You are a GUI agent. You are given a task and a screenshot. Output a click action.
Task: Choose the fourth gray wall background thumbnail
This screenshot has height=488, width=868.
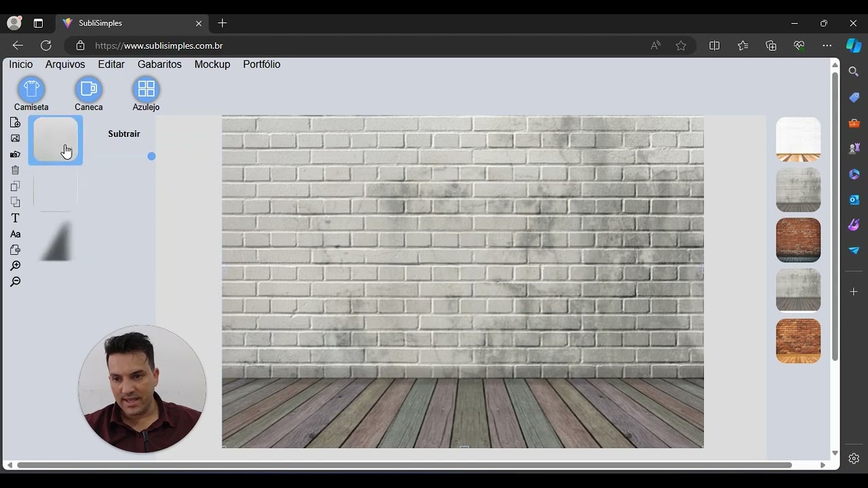(x=798, y=290)
